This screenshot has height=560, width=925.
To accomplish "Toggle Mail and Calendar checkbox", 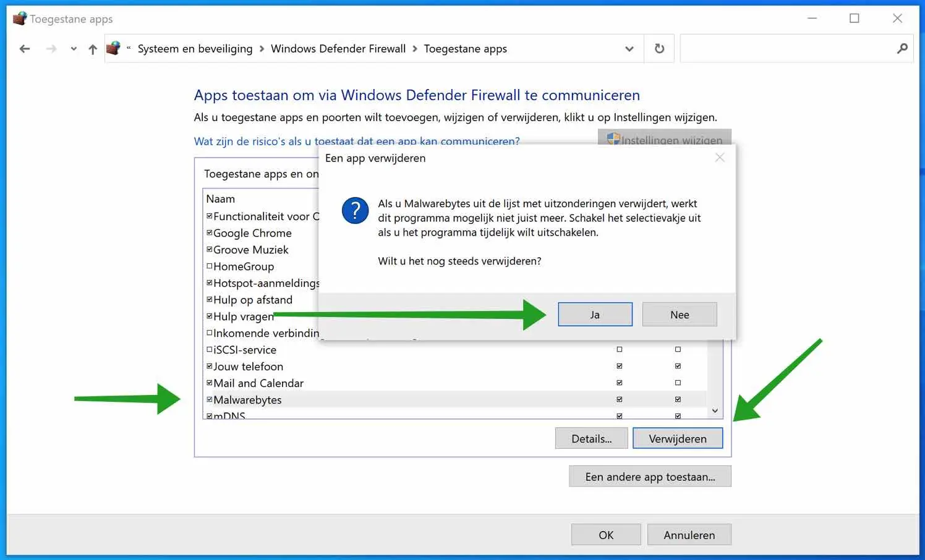I will tap(209, 383).
